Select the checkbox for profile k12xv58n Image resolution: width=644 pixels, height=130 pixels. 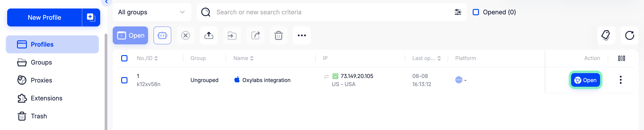click(124, 80)
